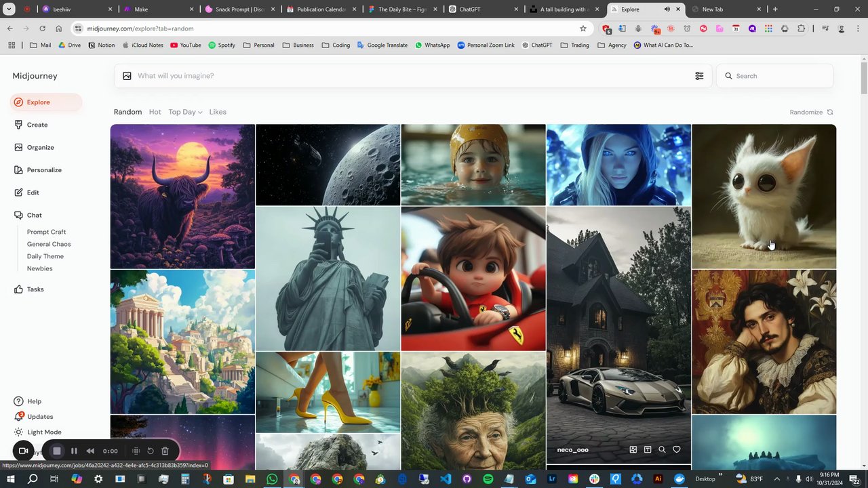Like the Lamborghini image with heart icon

coord(676,449)
